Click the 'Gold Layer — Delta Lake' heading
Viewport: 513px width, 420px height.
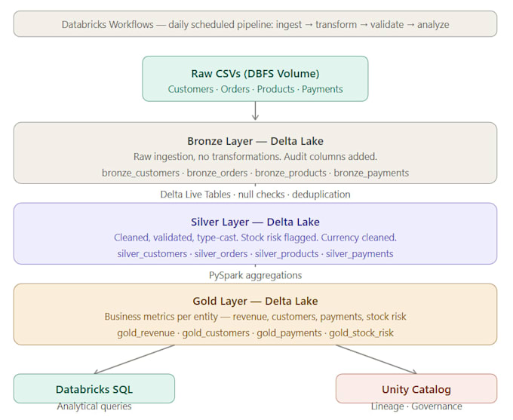(255, 301)
